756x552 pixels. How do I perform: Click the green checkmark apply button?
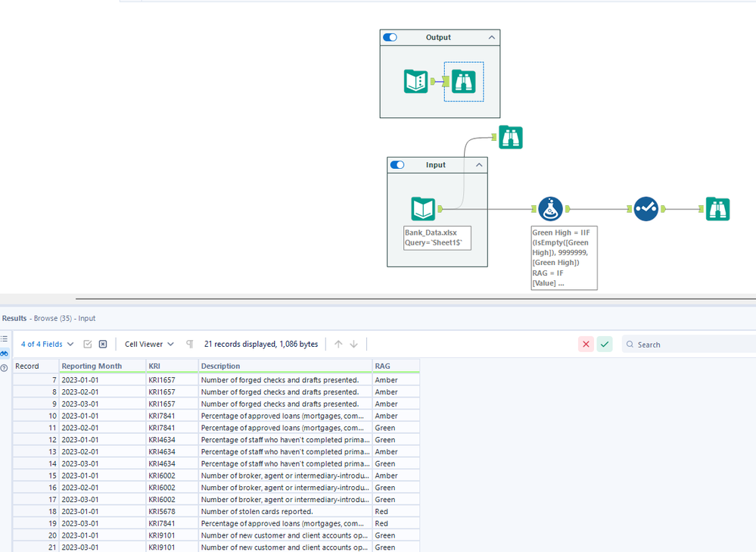605,344
